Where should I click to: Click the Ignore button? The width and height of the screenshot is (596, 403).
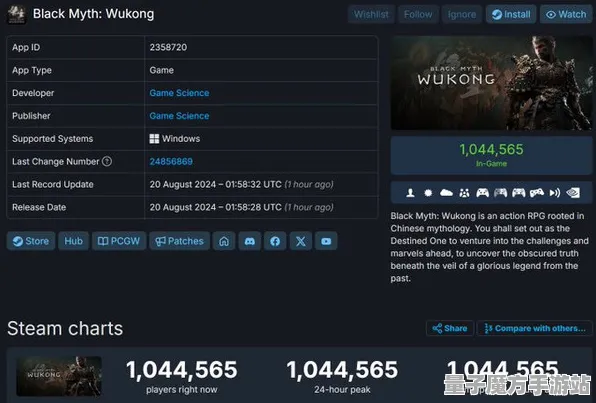pyautogui.click(x=462, y=14)
